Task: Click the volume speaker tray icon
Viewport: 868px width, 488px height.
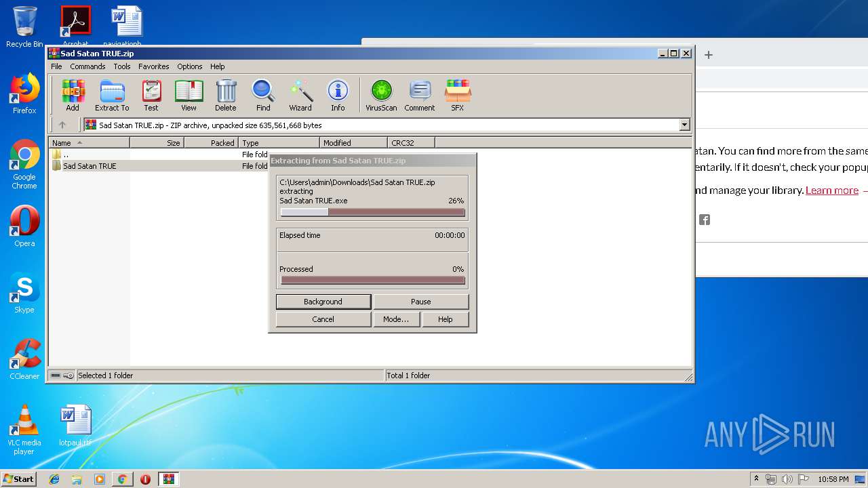Action: coord(787,479)
